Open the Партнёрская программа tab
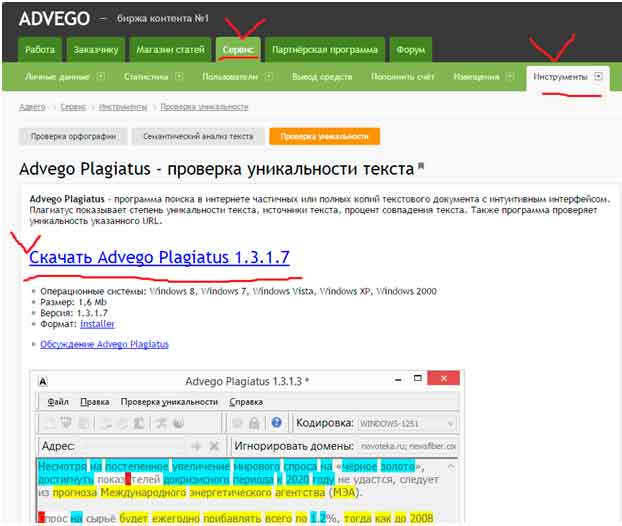The width and height of the screenshot is (622, 526). coord(325,50)
